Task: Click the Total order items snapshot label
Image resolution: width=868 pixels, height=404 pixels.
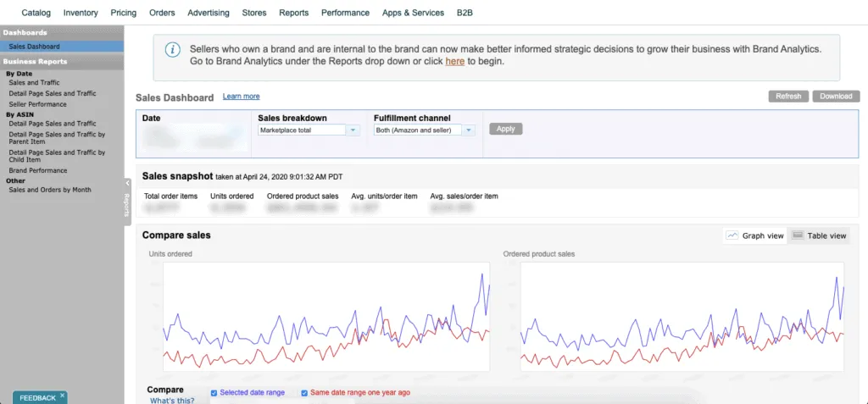Action: click(x=171, y=196)
